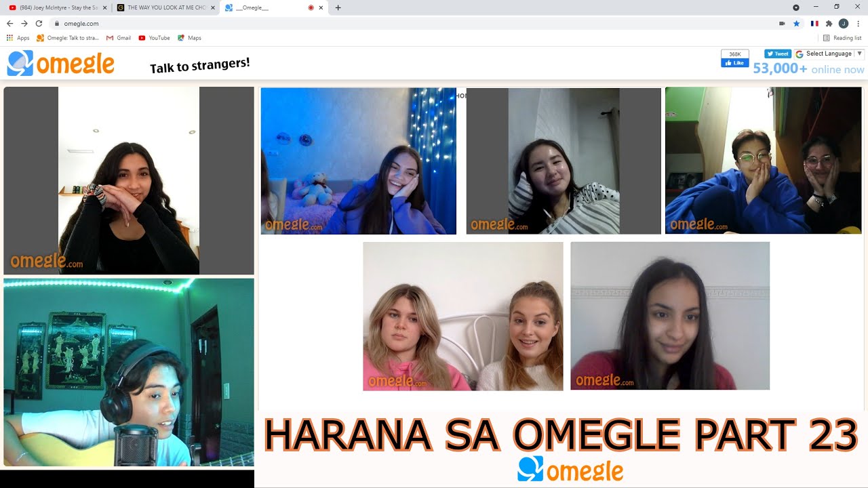Viewport: 868px width, 488px height.
Task: Click the HARANA SA OMEGLE PART 23 title
Action: (561, 434)
